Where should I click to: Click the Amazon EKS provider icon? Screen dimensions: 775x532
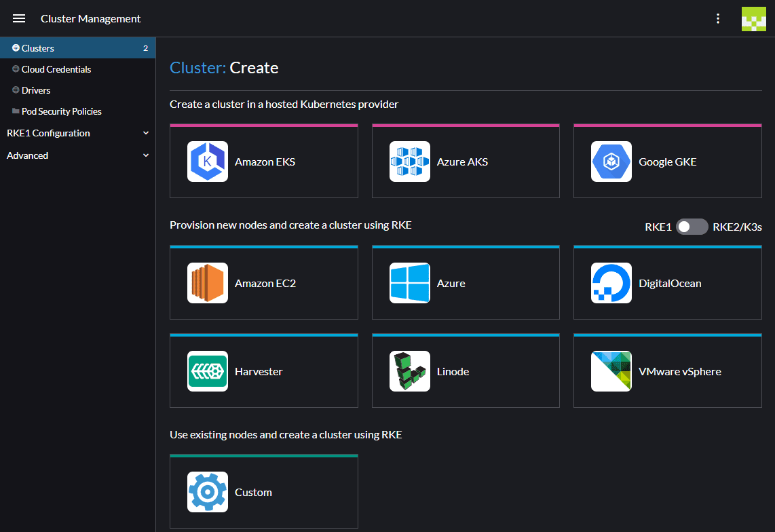coord(208,161)
